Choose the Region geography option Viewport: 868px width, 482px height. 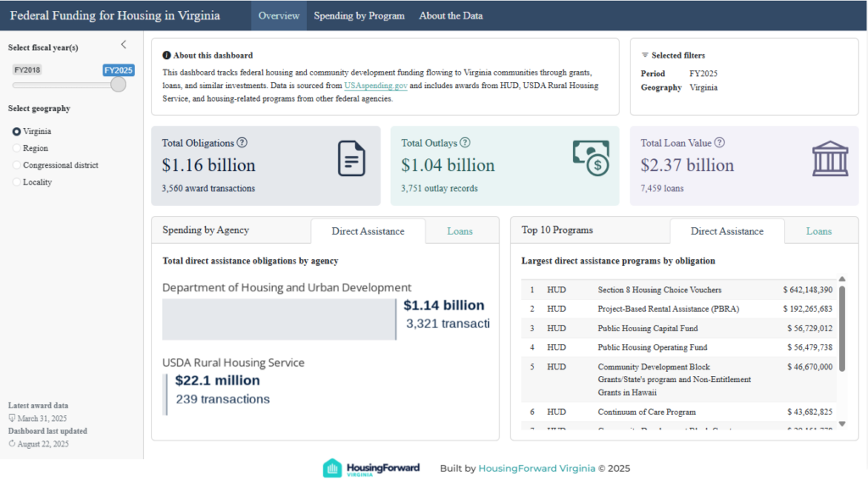click(17, 148)
